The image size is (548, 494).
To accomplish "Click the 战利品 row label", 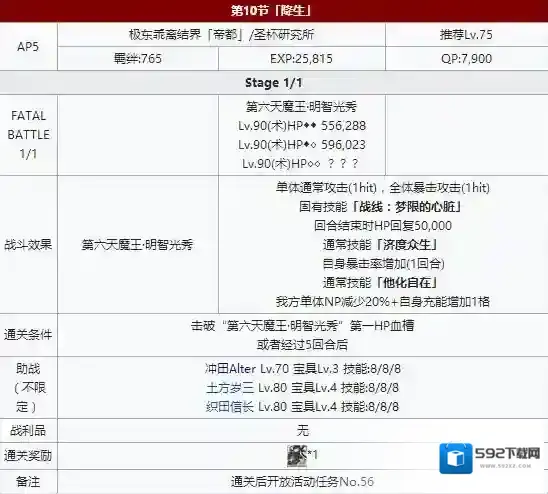I will click(x=28, y=430).
